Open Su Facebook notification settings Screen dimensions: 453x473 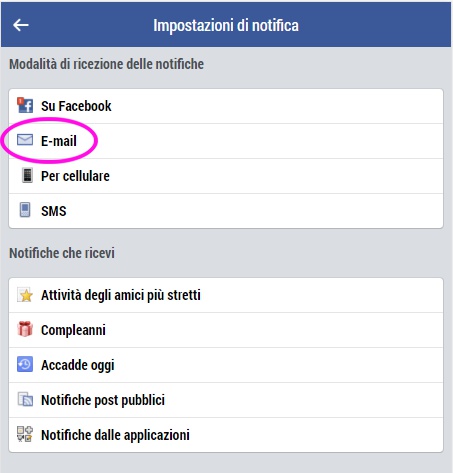pyautogui.click(x=226, y=106)
